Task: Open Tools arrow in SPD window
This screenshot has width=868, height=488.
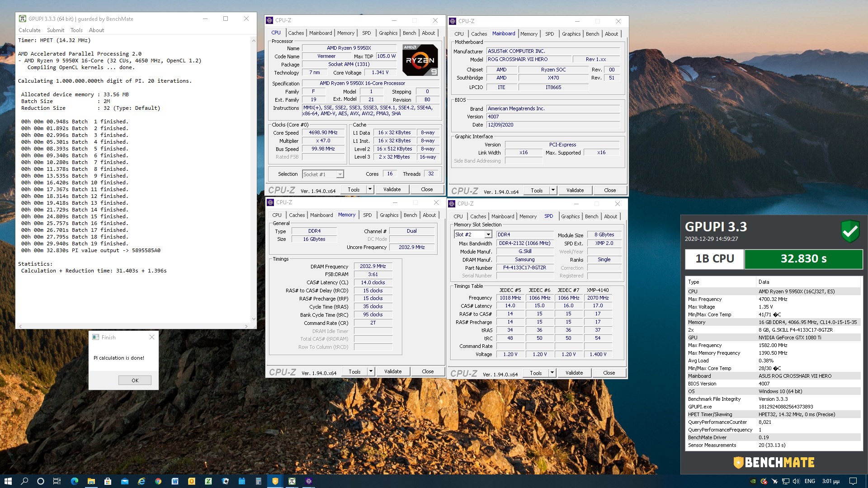Action: [552, 373]
